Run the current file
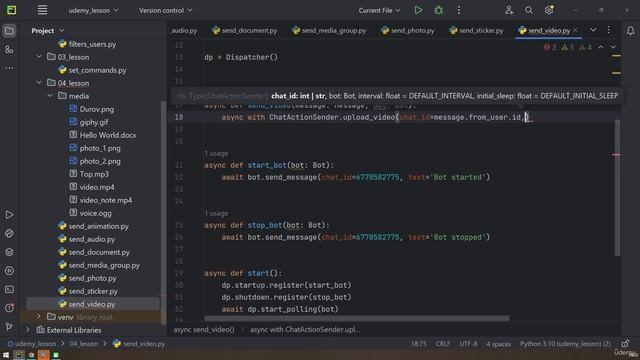This screenshot has height=360, width=640. 418,10
